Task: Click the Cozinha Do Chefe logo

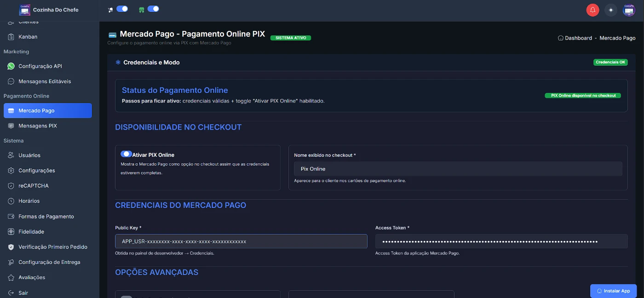Action: point(24,10)
